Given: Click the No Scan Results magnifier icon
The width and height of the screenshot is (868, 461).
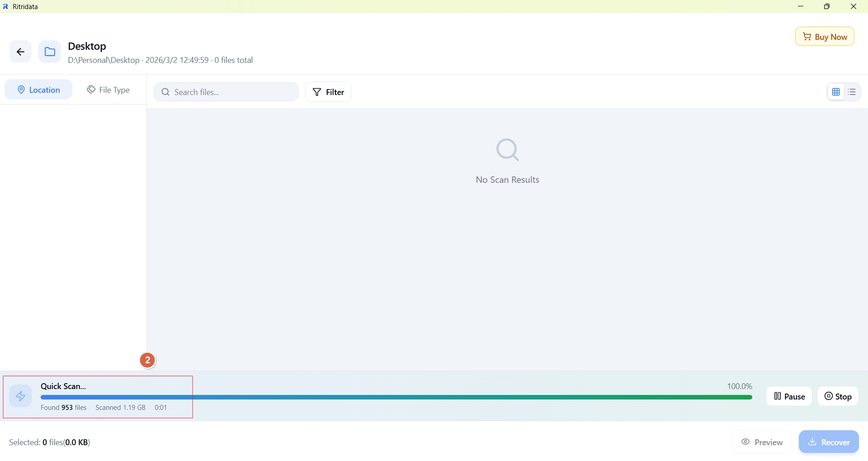Looking at the screenshot, I should [508, 150].
